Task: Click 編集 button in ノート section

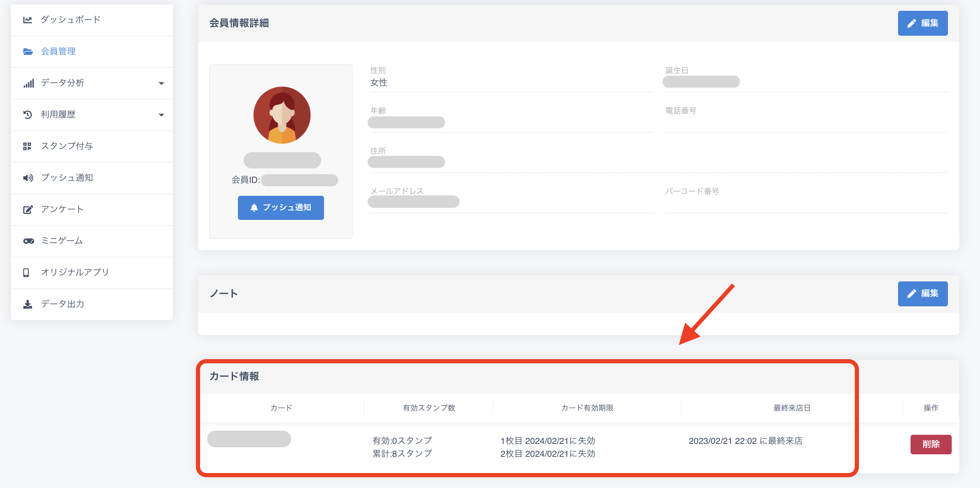Action: tap(923, 293)
